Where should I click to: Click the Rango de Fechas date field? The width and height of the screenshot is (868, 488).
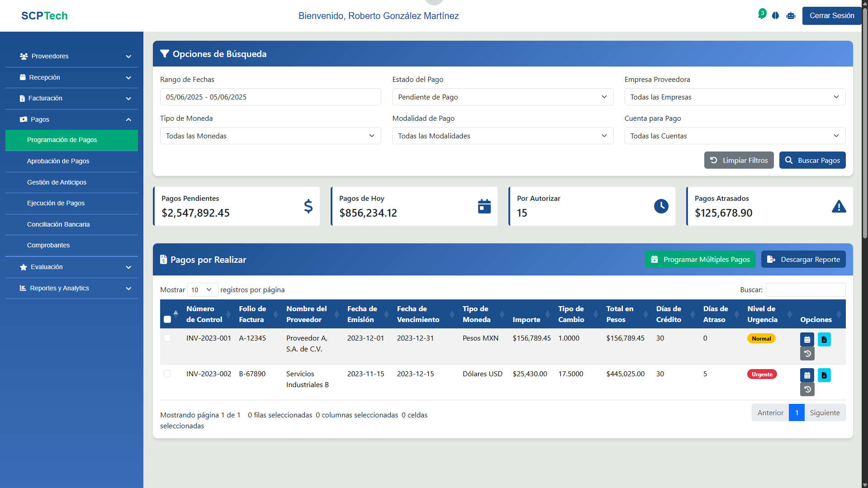coord(270,97)
